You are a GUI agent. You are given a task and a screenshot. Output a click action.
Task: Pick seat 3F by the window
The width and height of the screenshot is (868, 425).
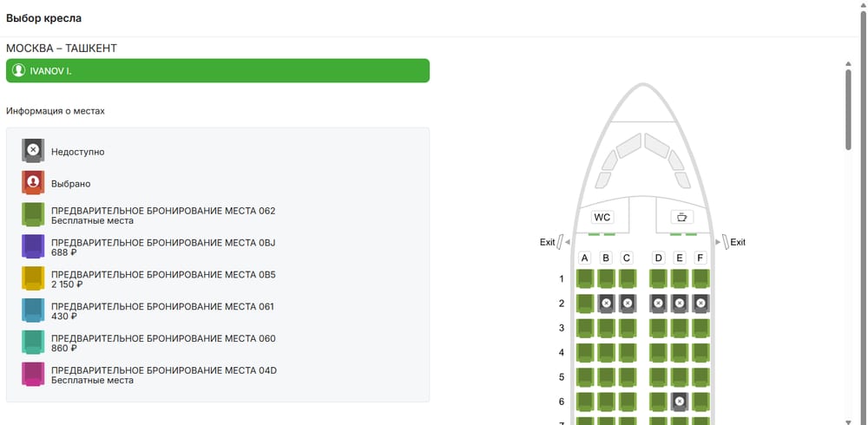point(700,328)
